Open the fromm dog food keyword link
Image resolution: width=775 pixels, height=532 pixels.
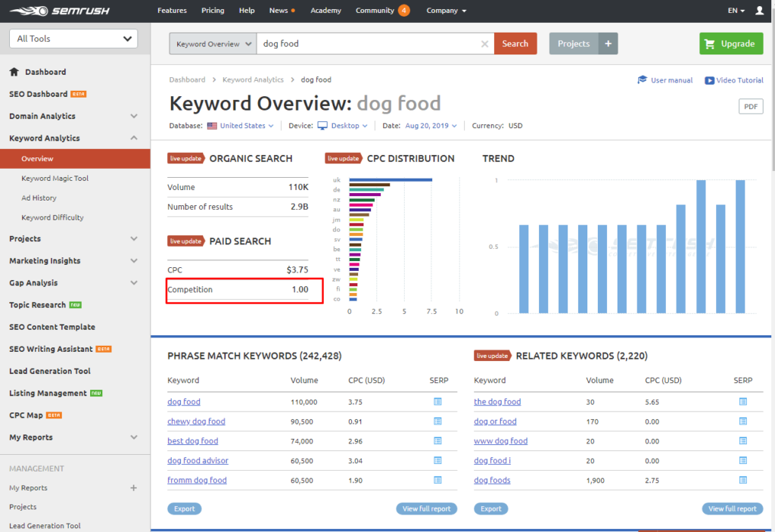tap(197, 481)
